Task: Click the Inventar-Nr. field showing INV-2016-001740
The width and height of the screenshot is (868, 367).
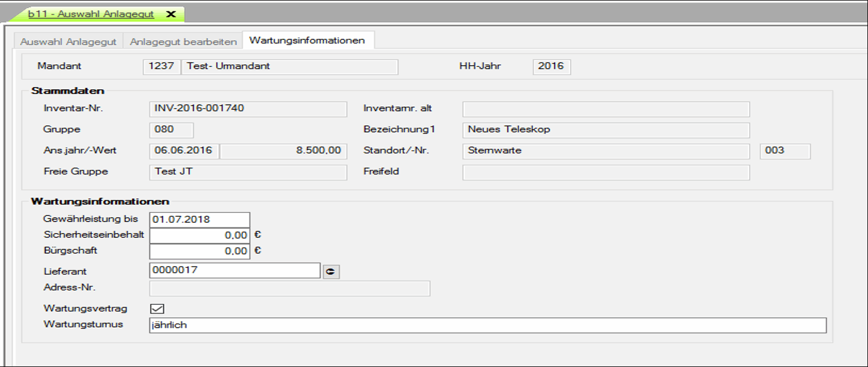Action: click(248, 108)
